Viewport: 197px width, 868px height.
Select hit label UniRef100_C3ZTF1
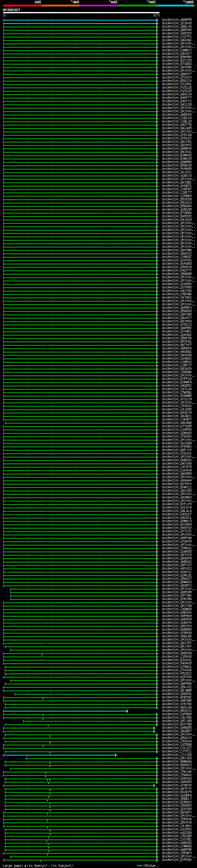click(x=177, y=37)
